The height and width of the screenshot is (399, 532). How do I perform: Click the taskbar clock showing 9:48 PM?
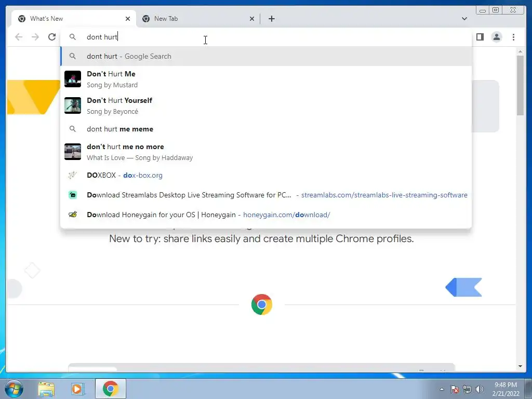pos(506,389)
